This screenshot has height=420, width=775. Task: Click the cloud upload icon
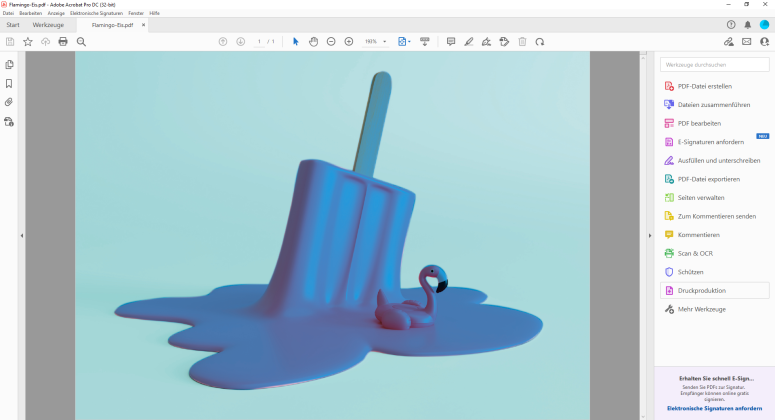coord(45,42)
